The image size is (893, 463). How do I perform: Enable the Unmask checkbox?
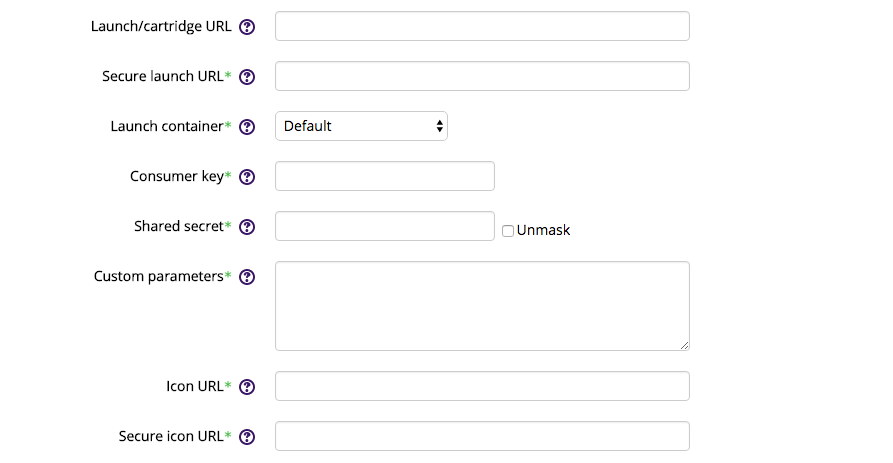pyautogui.click(x=507, y=231)
